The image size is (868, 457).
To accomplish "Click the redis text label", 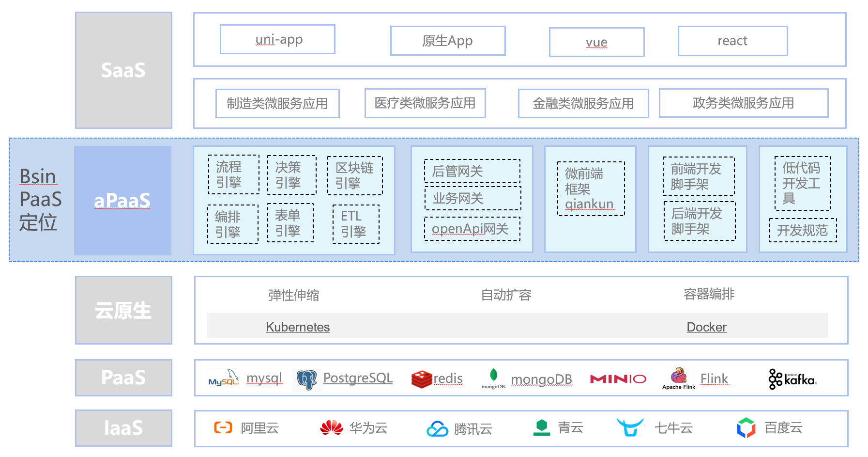I will pos(448,378).
